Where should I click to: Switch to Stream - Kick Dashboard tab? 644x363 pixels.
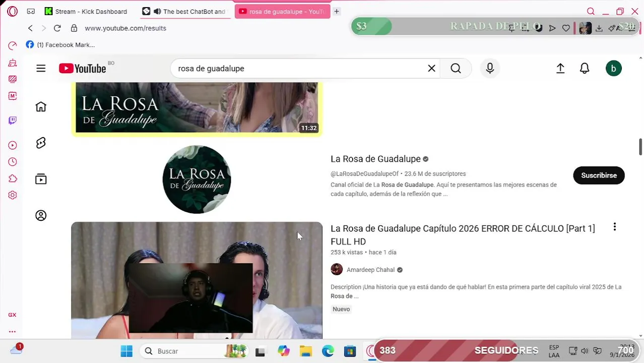tap(86, 11)
